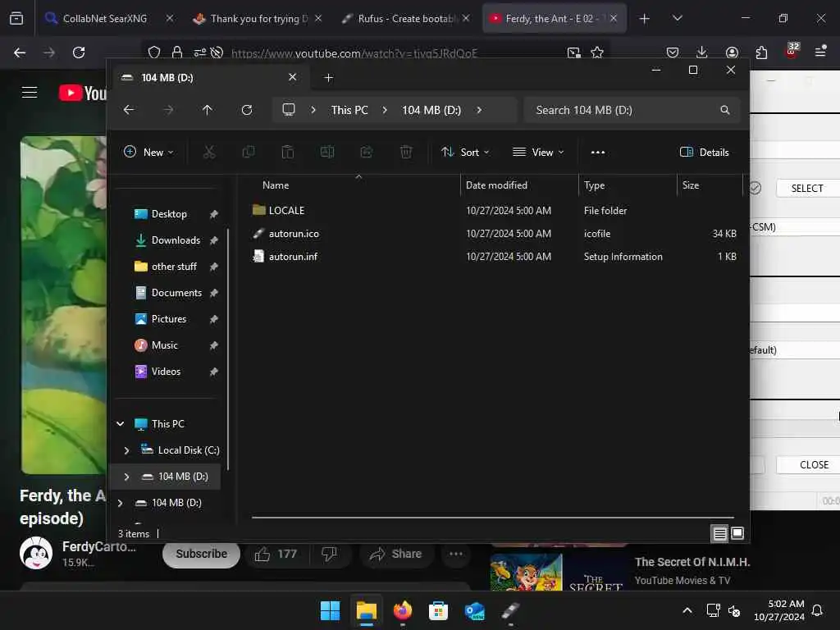Go forward in File Explorer

168,110
